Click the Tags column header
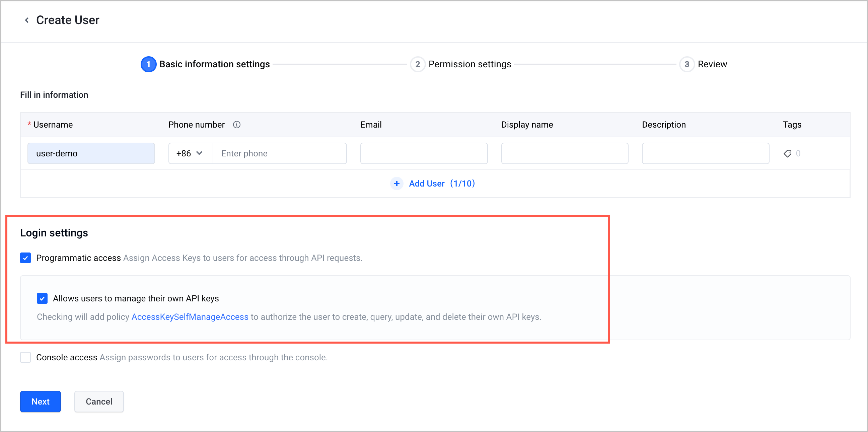Image resolution: width=868 pixels, height=432 pixels. [x=792, y=125]
